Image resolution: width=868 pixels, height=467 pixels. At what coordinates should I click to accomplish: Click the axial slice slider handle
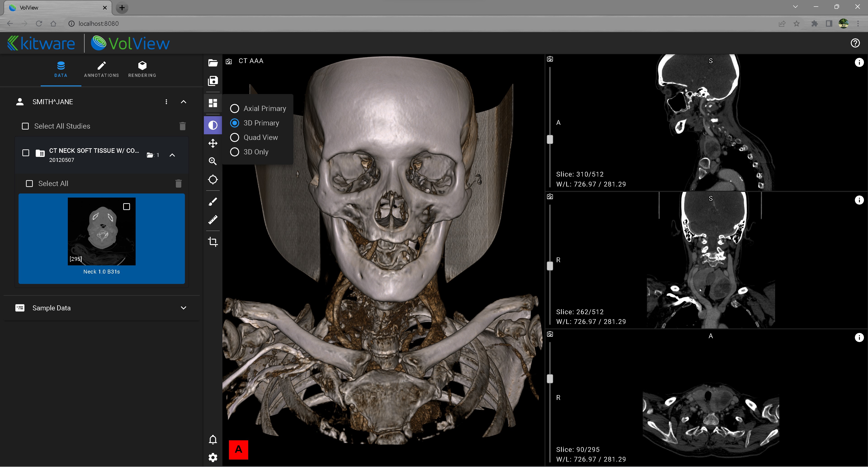tap(550, 379)
